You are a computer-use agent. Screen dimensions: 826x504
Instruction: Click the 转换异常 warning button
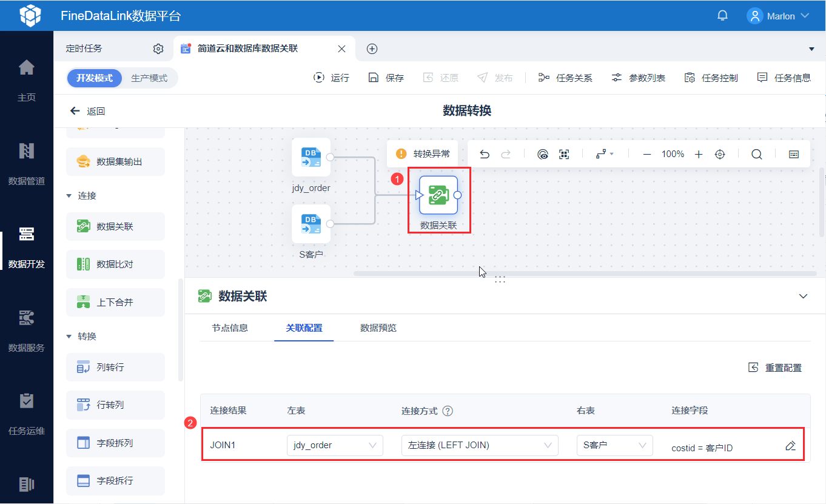(x=423, y=154)
